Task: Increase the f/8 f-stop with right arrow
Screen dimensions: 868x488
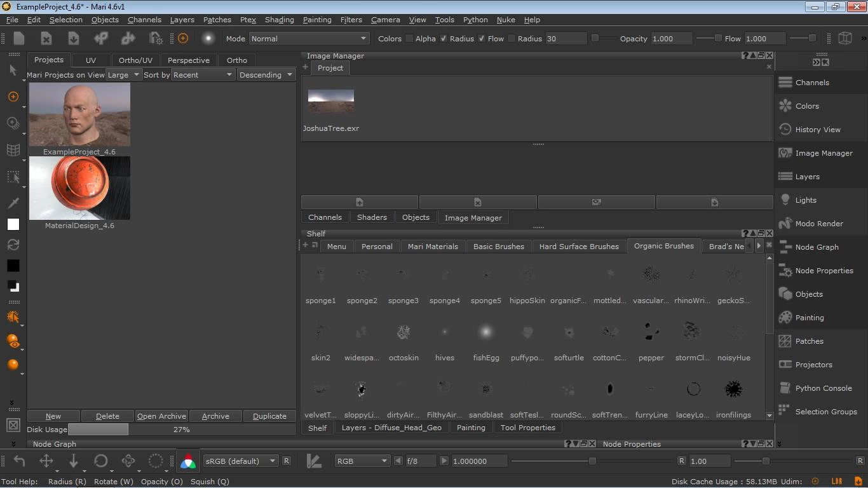Action: pos(444,461)
